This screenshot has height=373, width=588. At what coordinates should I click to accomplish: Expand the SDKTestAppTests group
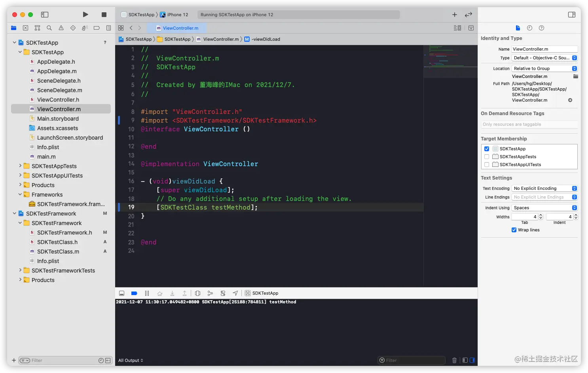[20, 166]
